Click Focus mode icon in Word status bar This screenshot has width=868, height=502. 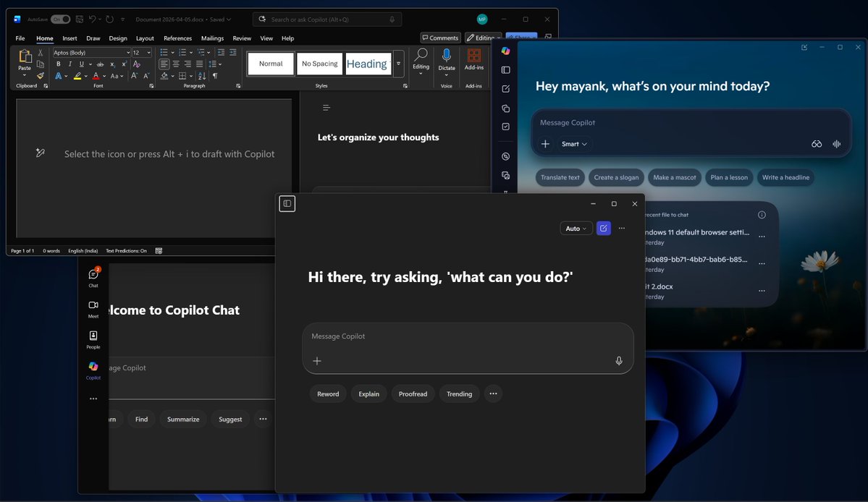159,250
